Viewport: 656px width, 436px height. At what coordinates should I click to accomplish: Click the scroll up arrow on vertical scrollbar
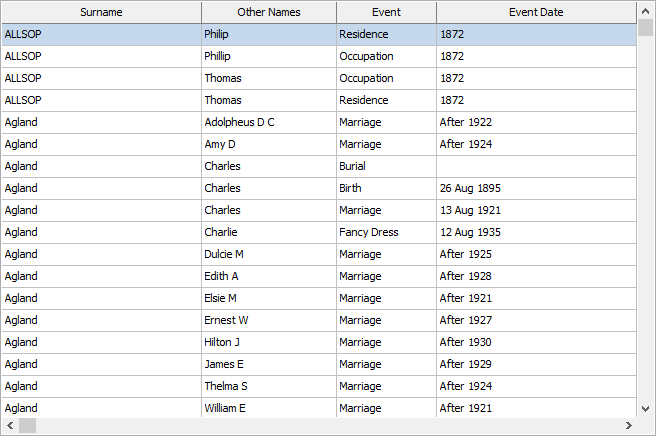[x=646, y=10]
